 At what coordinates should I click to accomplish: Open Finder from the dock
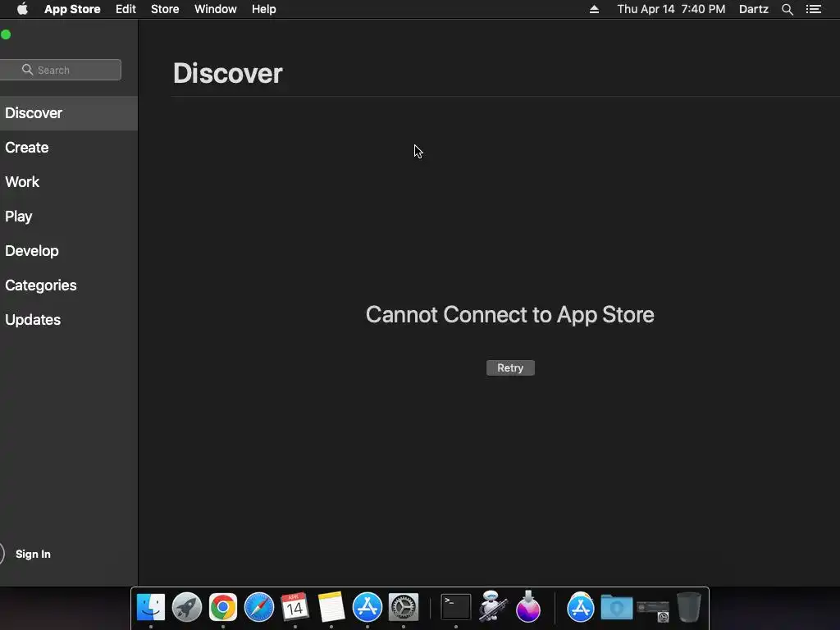tap(151, 608)
